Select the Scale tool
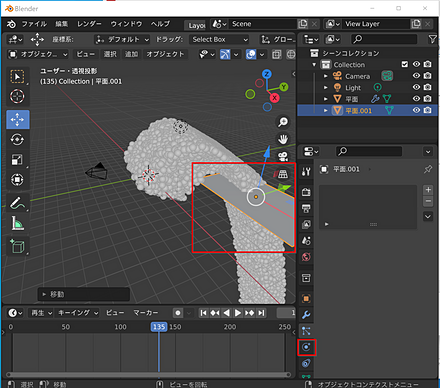 tap(18, 160)
